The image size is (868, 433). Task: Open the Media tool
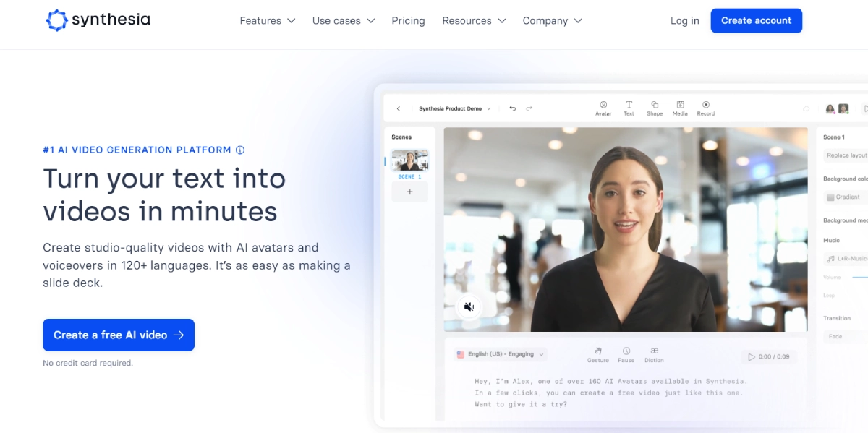pos(680,106)
